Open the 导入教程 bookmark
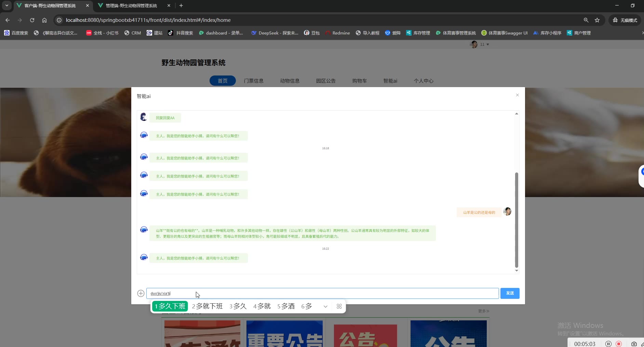The height and width of the screenshot is (347, 644). 367,33
